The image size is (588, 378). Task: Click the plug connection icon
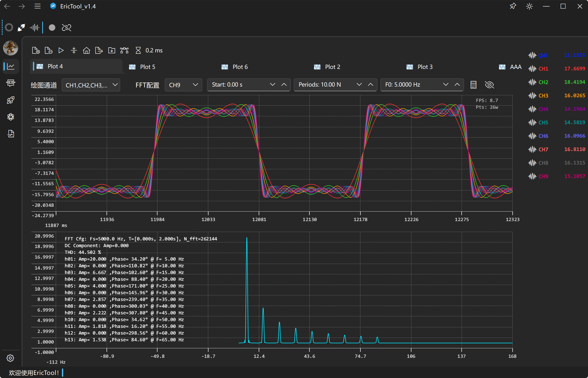(21, 27)
